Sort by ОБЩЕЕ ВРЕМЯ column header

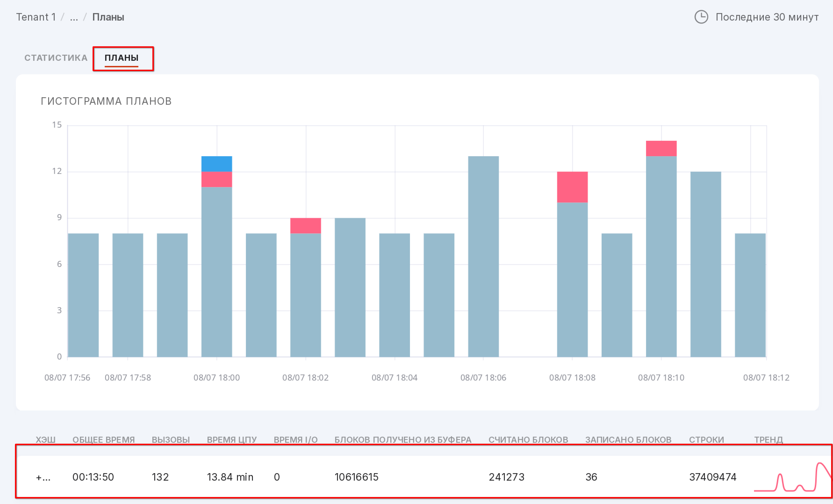click(104, 439)
